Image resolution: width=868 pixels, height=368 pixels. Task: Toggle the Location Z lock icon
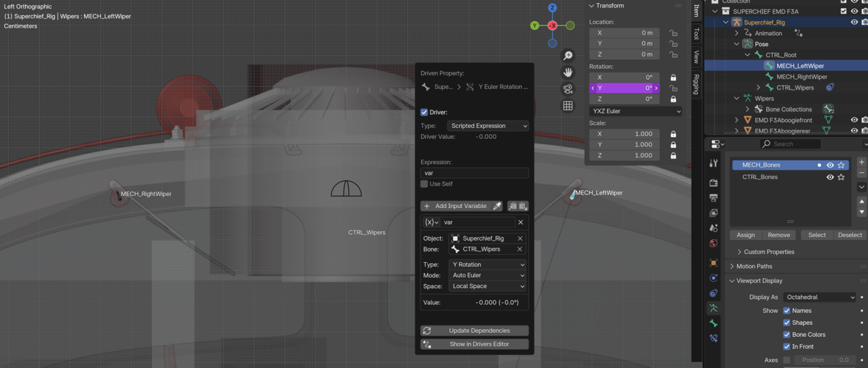[x=673, y=54]
